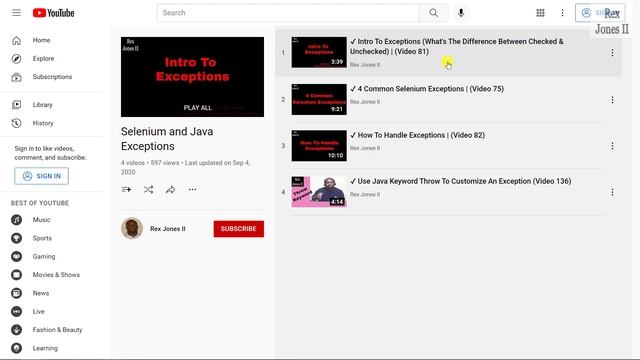
Task: Open How To Handle Exceptions title
Action: coord(418,136)
